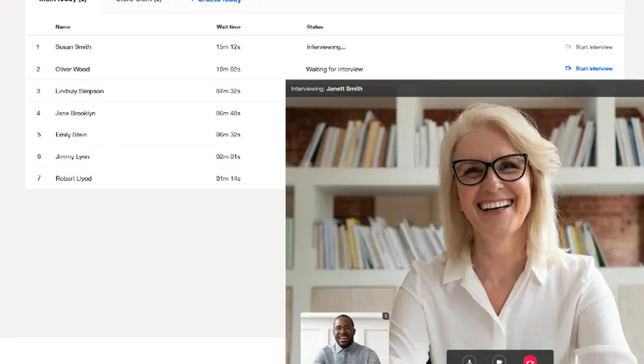Click the flag icon between mic and hang-up
The image size is (644, 364).
tap(499, 360)
